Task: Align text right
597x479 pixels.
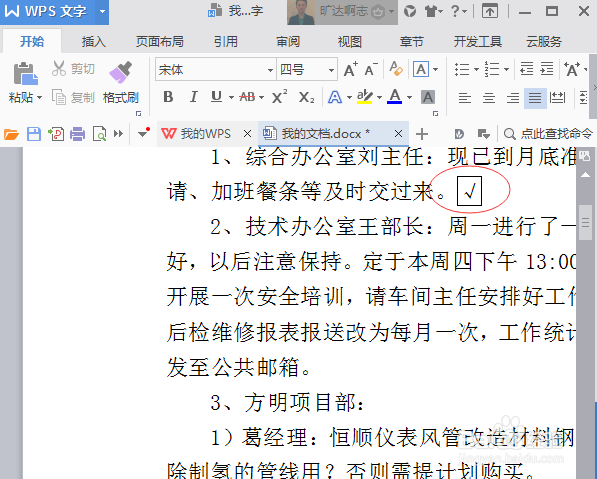Action: 513,98
